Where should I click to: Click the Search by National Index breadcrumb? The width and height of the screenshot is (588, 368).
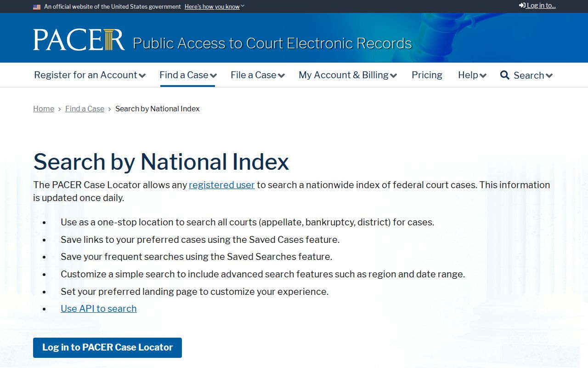tap(158, 109)
